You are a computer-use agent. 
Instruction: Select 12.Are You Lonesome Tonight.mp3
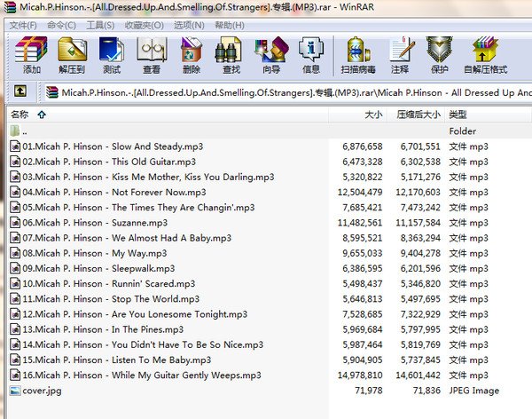click(x=135, y=314)
